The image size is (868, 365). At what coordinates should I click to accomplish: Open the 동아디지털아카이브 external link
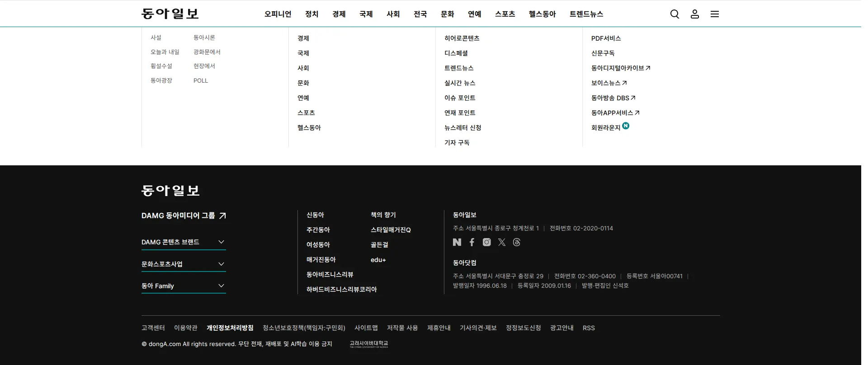[x=621, y=68]
